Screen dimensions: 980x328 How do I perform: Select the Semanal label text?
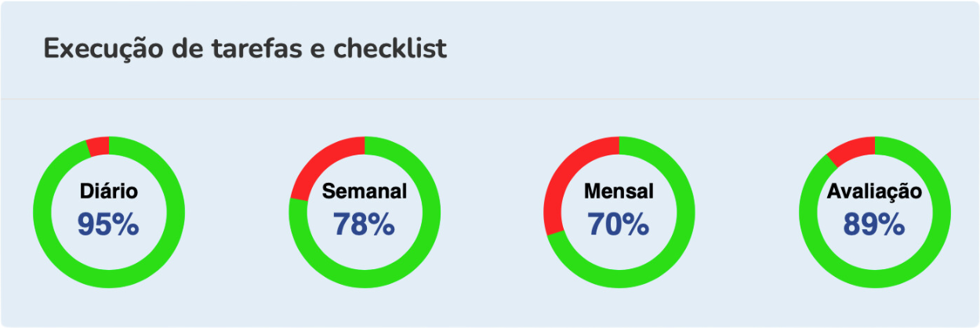tap(365, 191)
